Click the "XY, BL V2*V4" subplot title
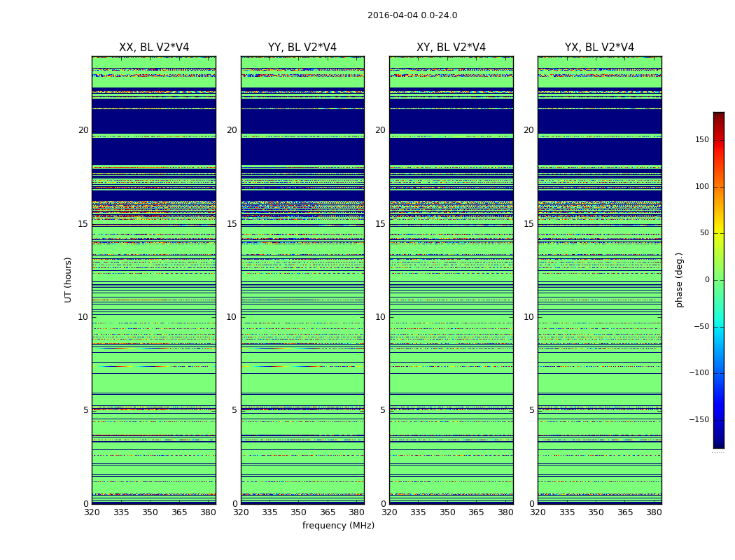735x560 pixels. point(451,48)
